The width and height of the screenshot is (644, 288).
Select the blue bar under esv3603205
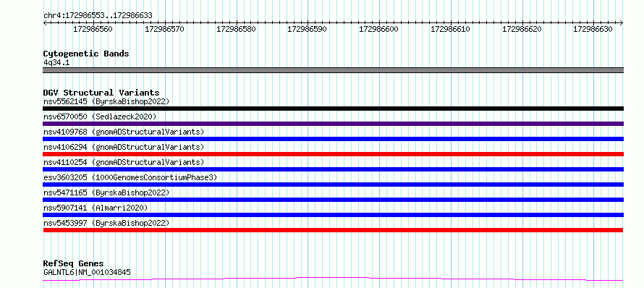tap(333, 185)
